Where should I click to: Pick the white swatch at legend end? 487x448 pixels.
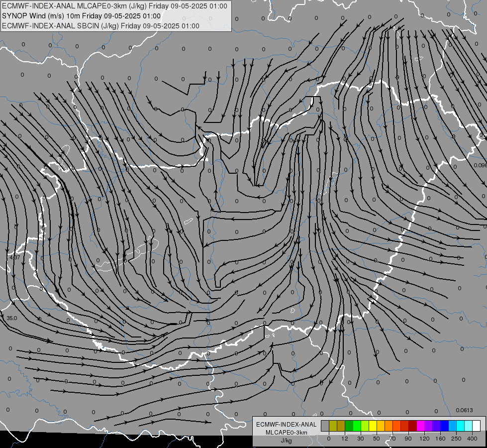476,426
